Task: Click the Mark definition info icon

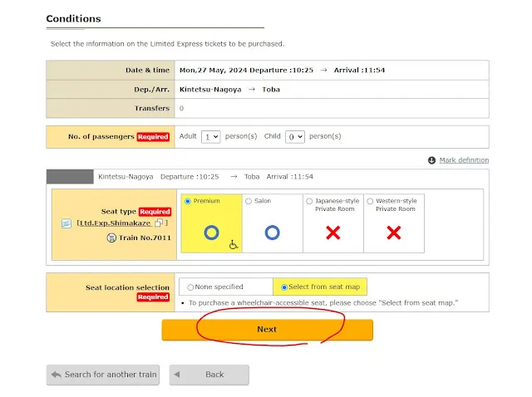Action: (x=431, y=160)
